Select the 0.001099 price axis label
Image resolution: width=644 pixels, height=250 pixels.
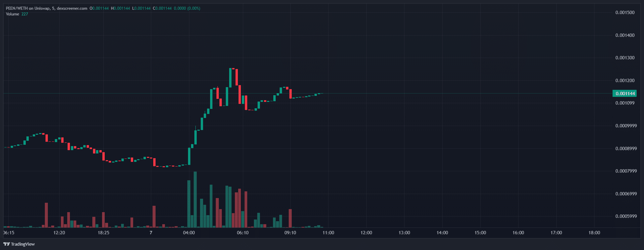tap(625, 103)
